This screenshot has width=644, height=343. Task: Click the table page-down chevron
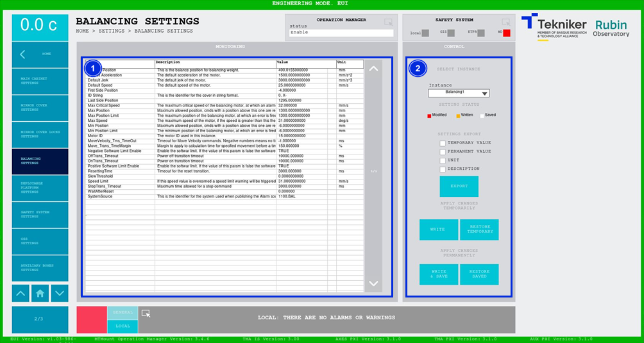click(373, 283)
